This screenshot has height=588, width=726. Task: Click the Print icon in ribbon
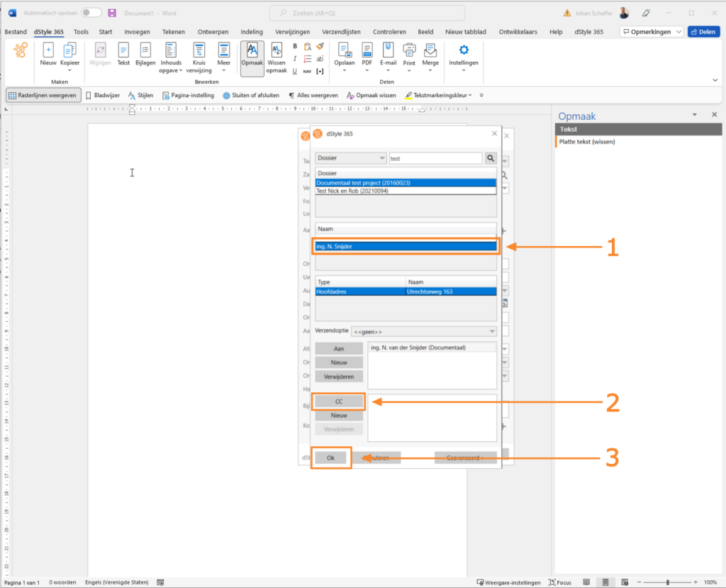[409, 57]
